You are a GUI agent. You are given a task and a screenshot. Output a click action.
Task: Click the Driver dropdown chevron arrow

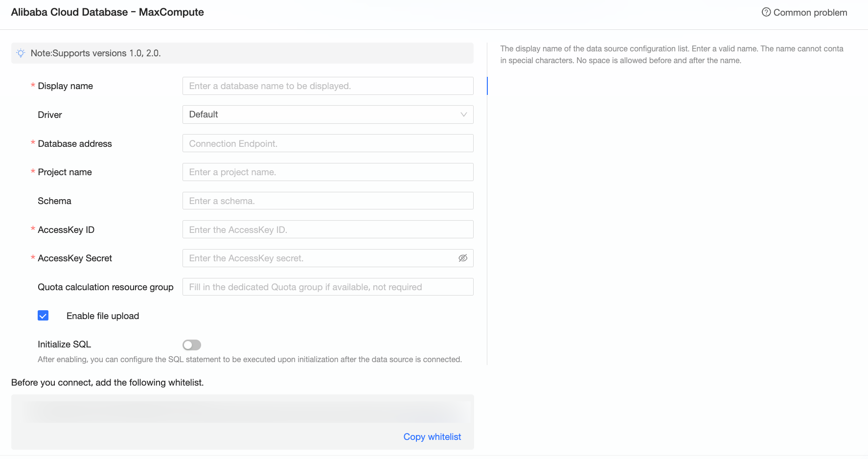point(463,115)
